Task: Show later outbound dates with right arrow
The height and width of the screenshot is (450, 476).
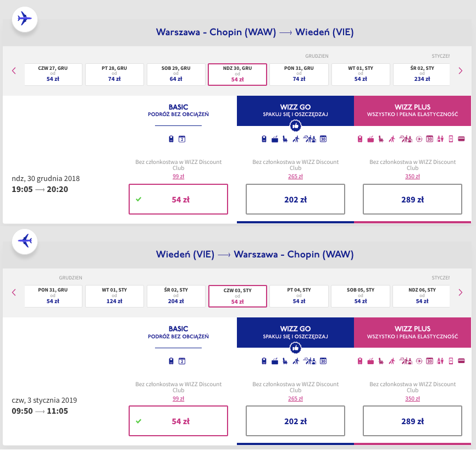Action: pos(461,71)
